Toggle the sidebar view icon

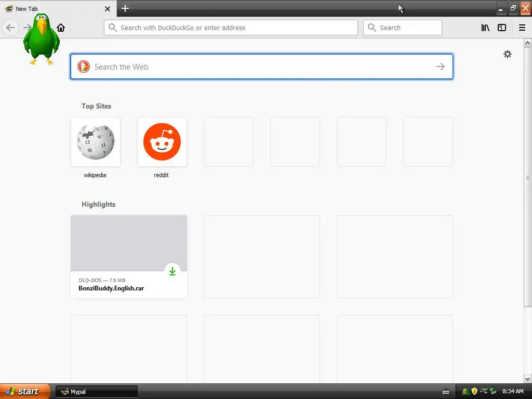pyautogui.click(x=502, y=28)
